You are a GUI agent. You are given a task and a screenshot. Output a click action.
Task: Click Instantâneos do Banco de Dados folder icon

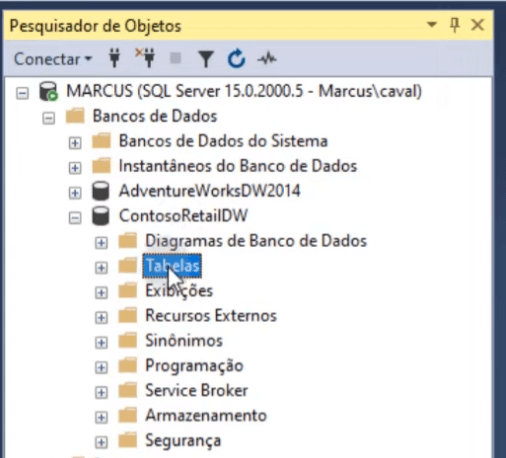pyautogui.click(x=101, y=166)
